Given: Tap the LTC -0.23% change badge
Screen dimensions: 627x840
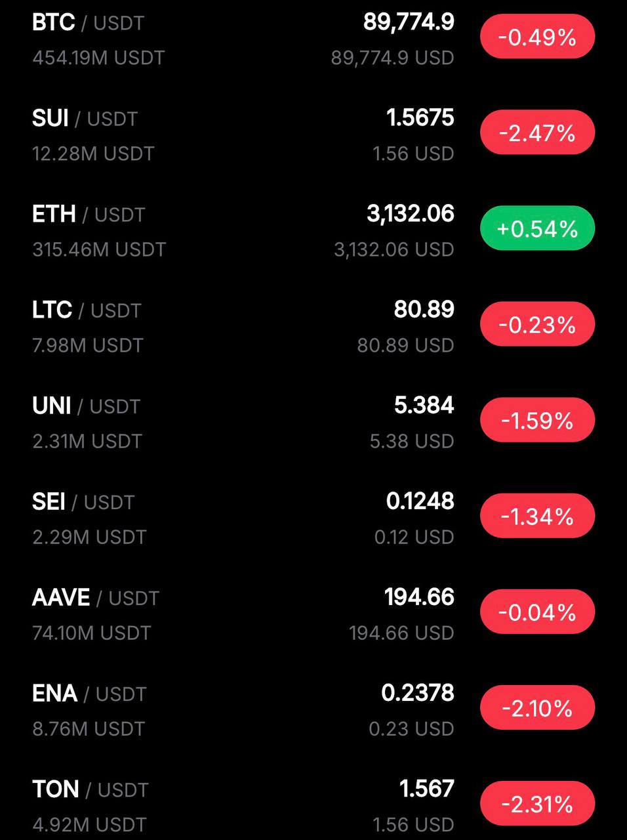Looking at the screenshot, I should pos(537,324).
